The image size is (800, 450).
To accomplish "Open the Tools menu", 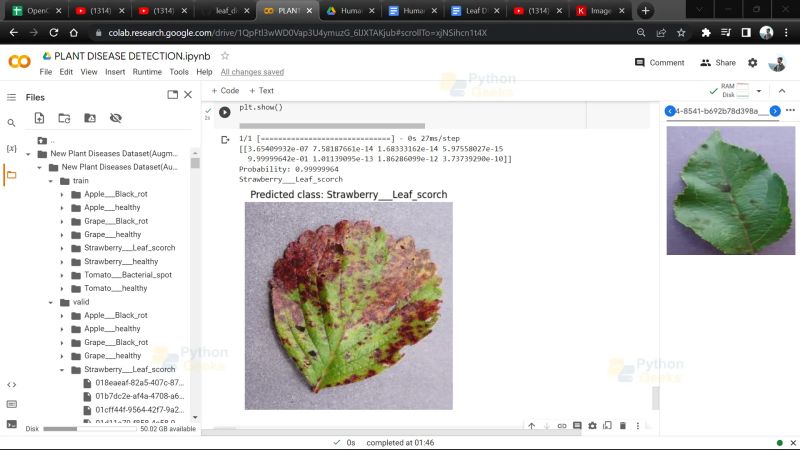I will [179, 72].
